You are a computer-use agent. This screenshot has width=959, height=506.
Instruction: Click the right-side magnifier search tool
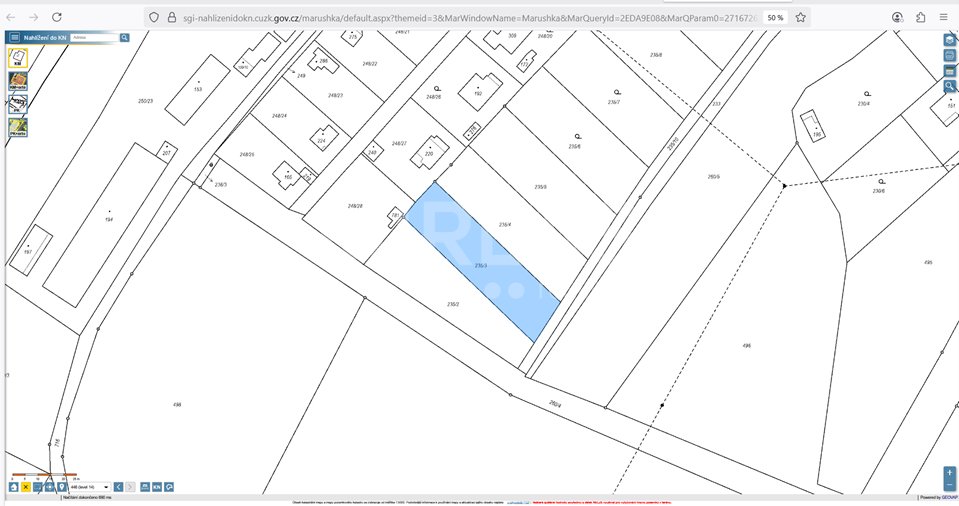click(950, 87)
